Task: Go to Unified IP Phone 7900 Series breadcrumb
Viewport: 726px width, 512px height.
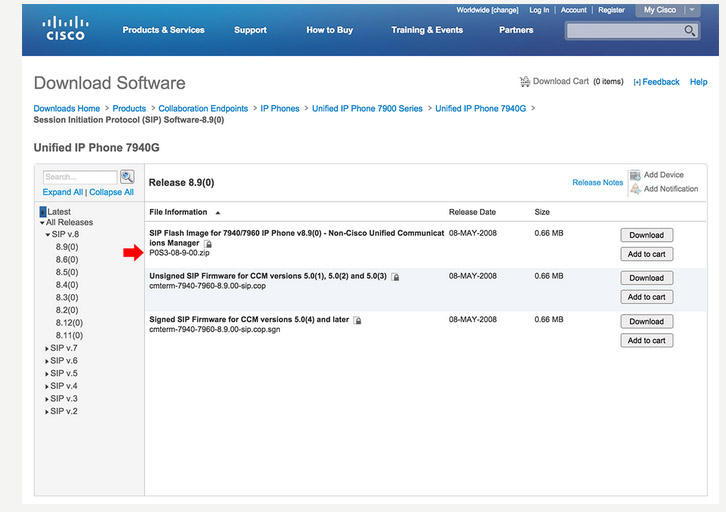Action: click(x=367, y=108)
